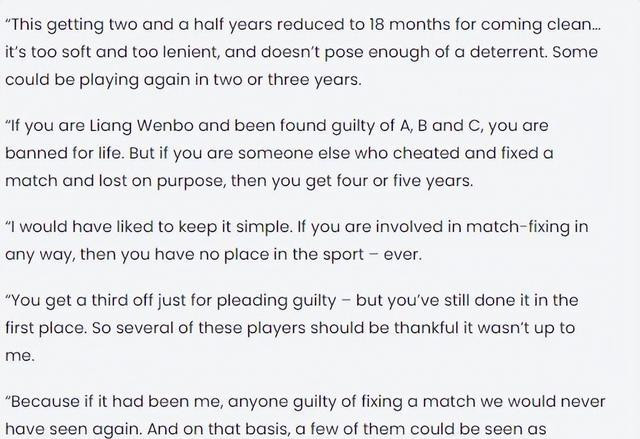640x439 pixels.
Task: Click the paragraph starting "I would have liked"
Action: point(297,240)
